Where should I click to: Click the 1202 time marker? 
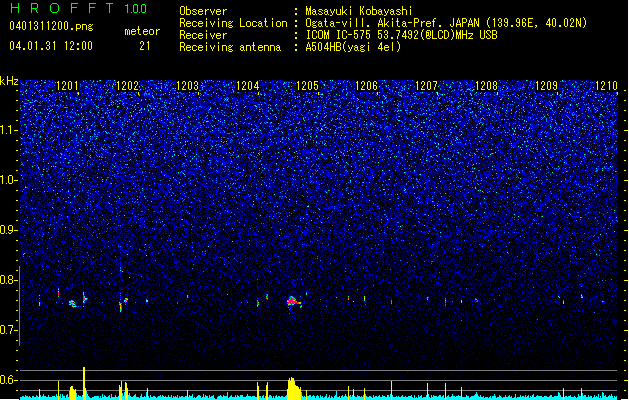(x=127, y=86)
